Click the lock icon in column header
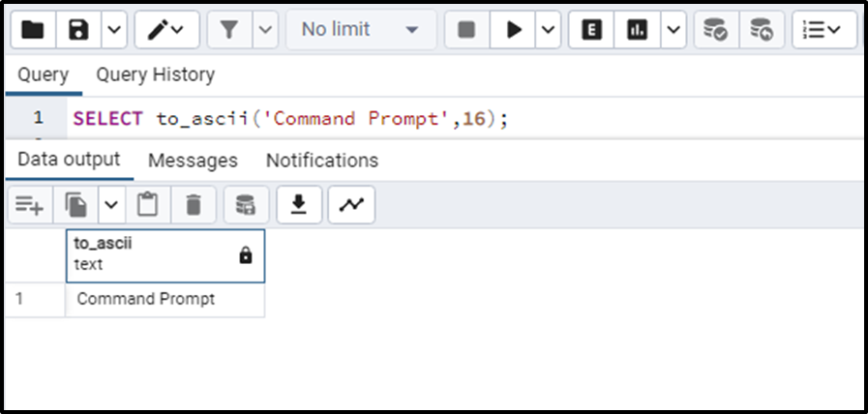The width and height of the screenshot is (868, 414). coord(245,255)
